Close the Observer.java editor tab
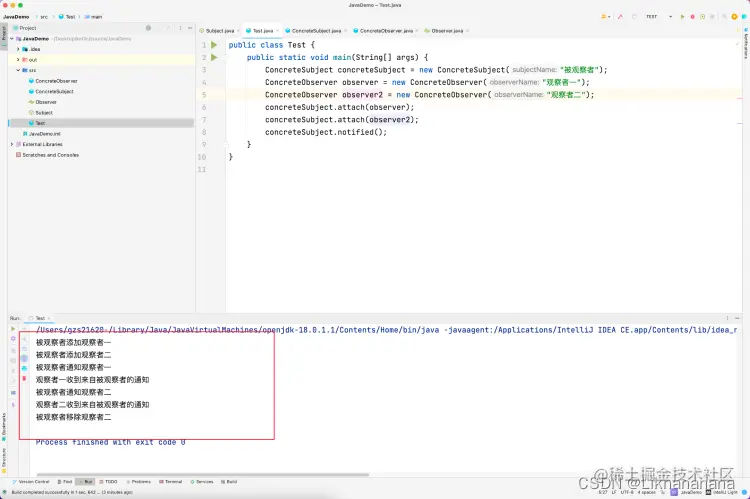This screenshot has height=499, width=750. click(467, 31)
